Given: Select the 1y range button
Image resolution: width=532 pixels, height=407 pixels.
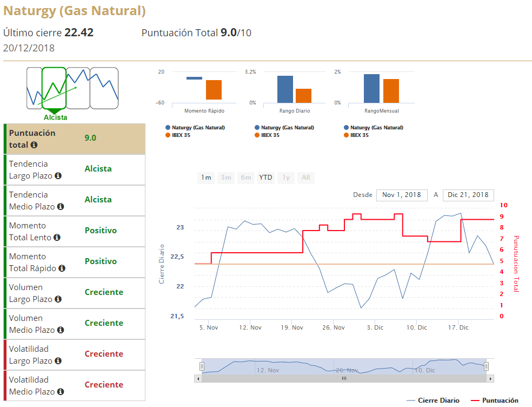Looking at the screenshot, I should click(x=286, y=178).
